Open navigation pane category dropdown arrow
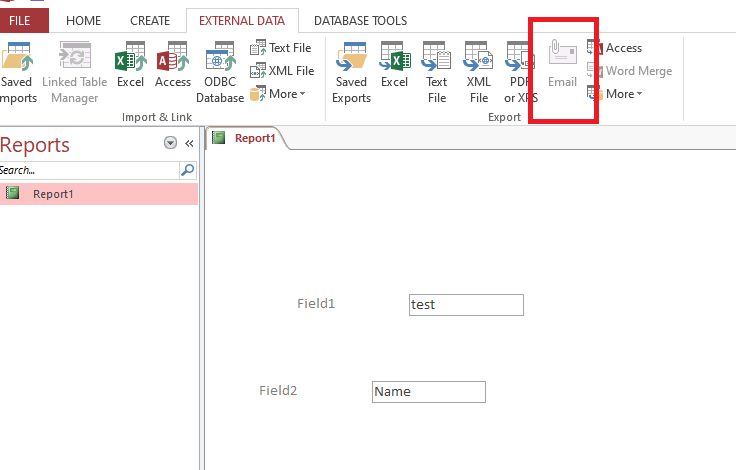This screenshot has height=470, width=736. pos(170,143)
